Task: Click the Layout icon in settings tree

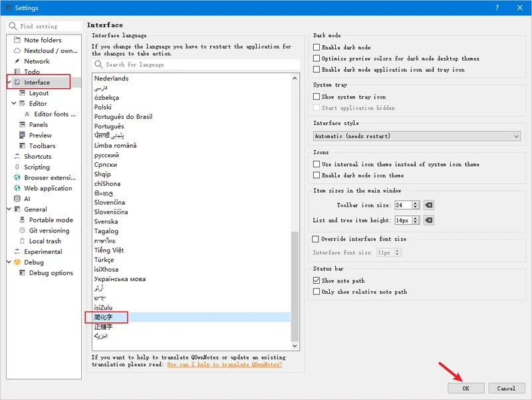Action: [x=22, y=93]
